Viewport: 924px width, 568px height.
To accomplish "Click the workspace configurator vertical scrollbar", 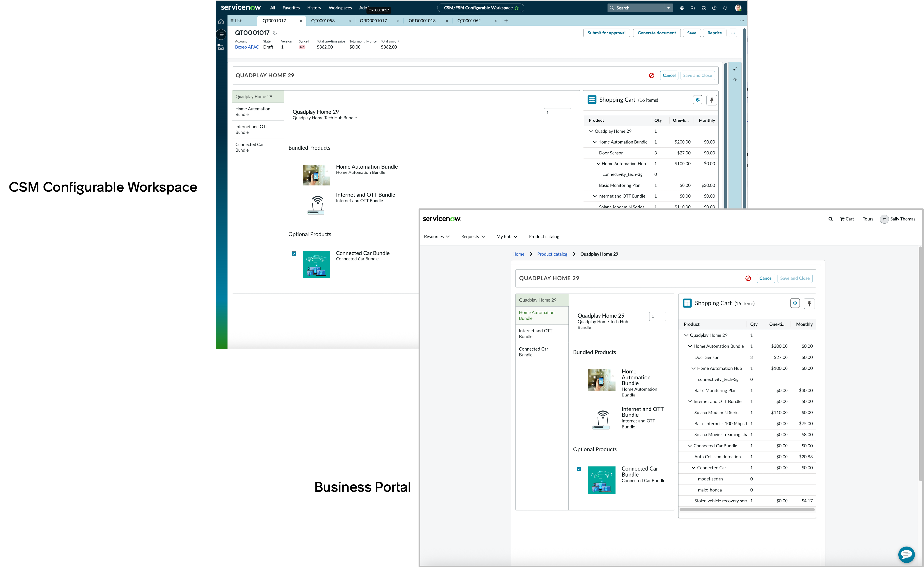I will pyautogui.click(x=725, y=135).
